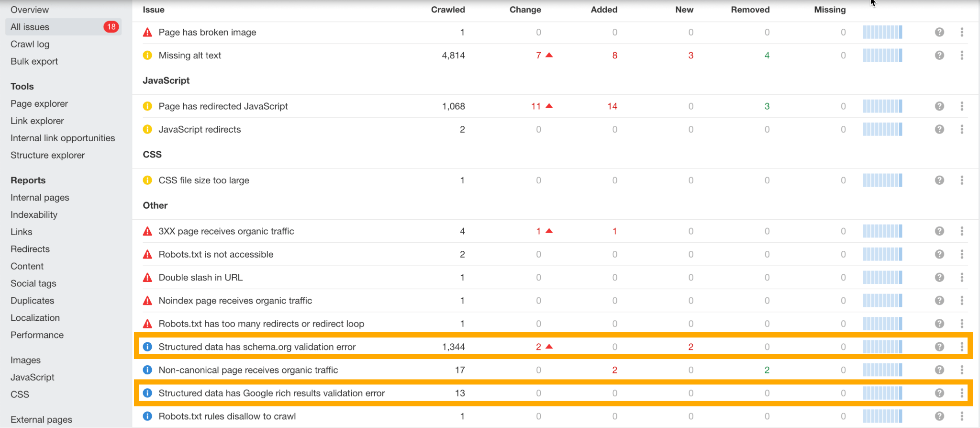Image resolution: width=980 pixels, height=428 pixels.
Task: Sort table by Crawled column header
Action: click(447, 10)
